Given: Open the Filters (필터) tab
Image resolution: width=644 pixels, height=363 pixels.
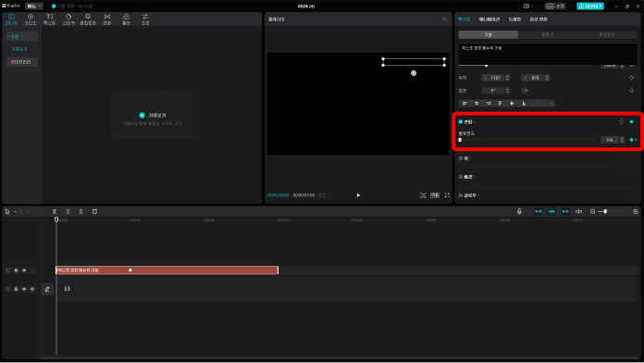Looking at the screenshot, I should (126, 19).
